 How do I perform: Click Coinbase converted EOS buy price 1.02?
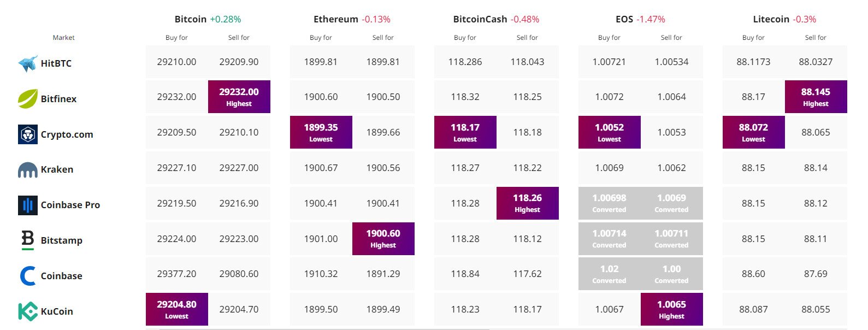(610, 274)
